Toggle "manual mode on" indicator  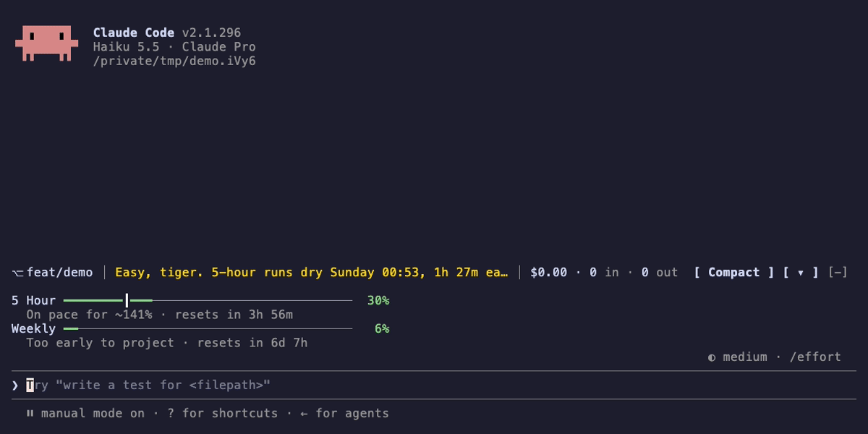(x=93, y=414)
